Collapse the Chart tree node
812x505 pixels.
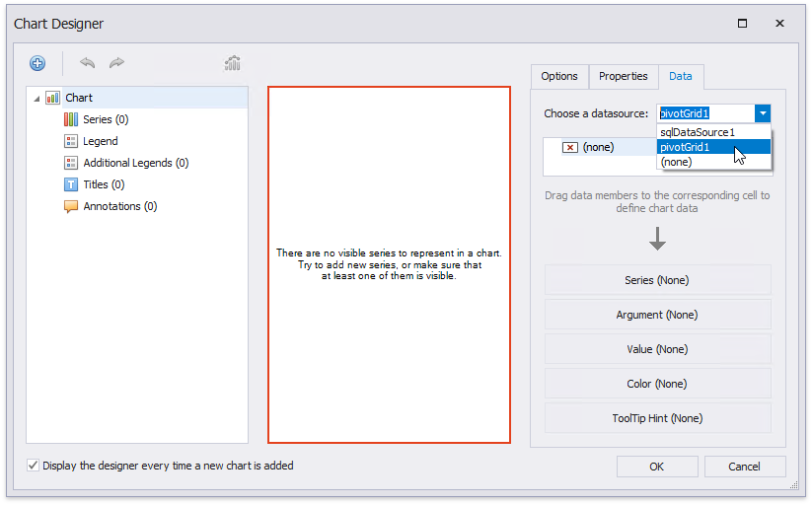37,99
